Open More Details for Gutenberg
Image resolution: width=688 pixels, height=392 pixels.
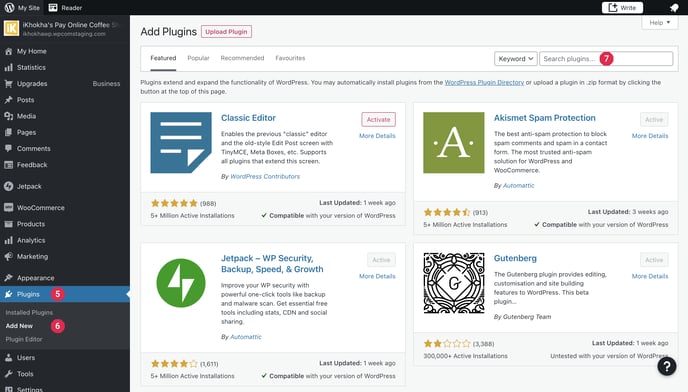pyautogui.click(x=650, y=276)
